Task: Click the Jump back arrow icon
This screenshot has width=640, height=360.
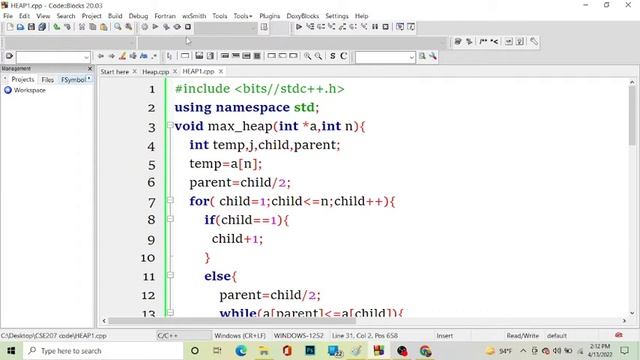Action: (x=100, y=56)
